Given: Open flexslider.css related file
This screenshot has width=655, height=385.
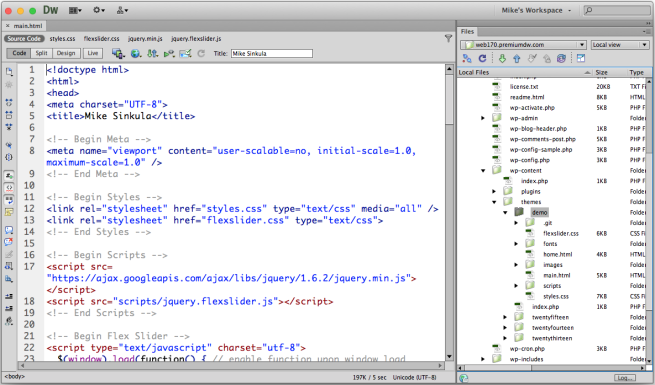Looking at the screenshot, I should tap(101, 38).
